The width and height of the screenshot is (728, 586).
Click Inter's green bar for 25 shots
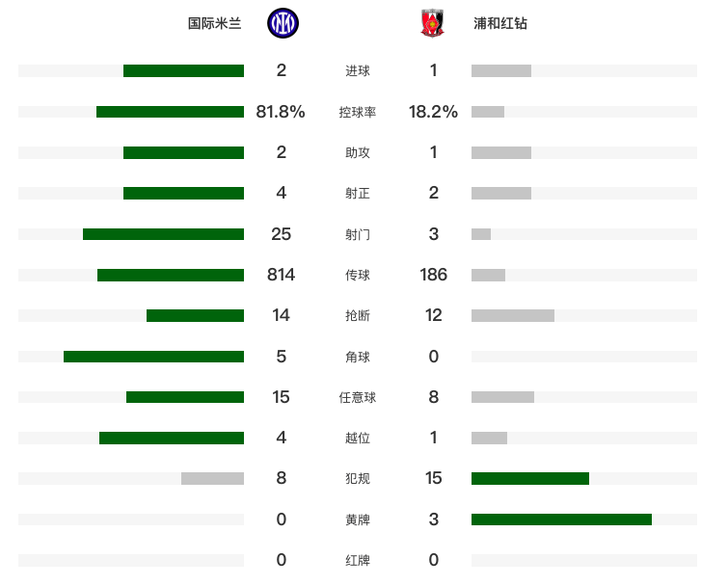pyautogui.click(x=163, y=234)
